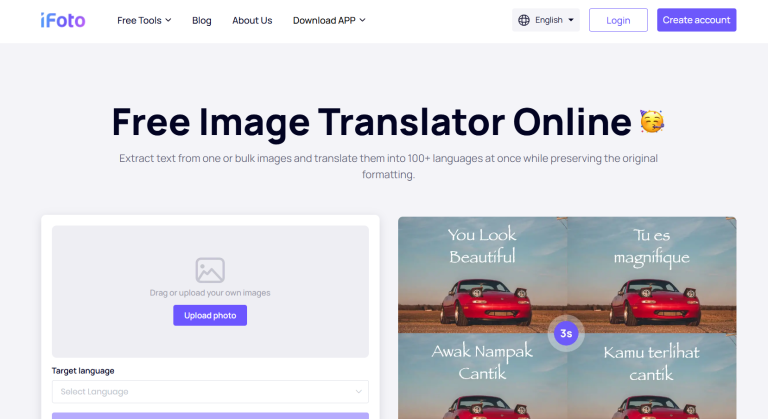Select the 'Kamu terlihat cantik' car image
768x419 pixels.
coord(652,380)
